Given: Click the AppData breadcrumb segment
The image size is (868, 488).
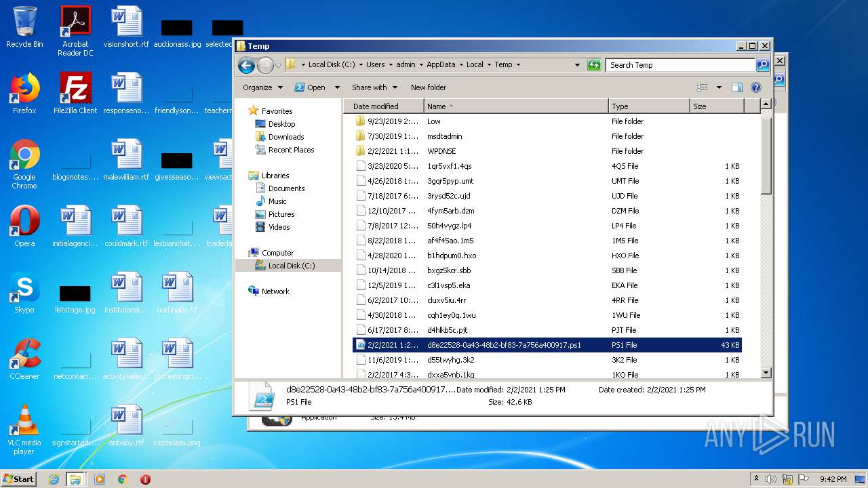Looking at the screenshot, I should pos(441,65).
